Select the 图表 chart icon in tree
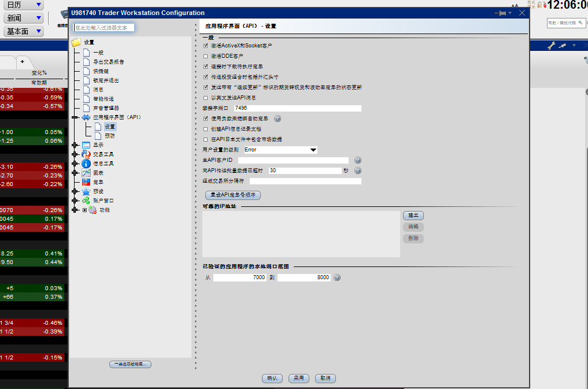The width and height of the screenshot is (588, 389). pyautogui.click(x=86, y=173)
